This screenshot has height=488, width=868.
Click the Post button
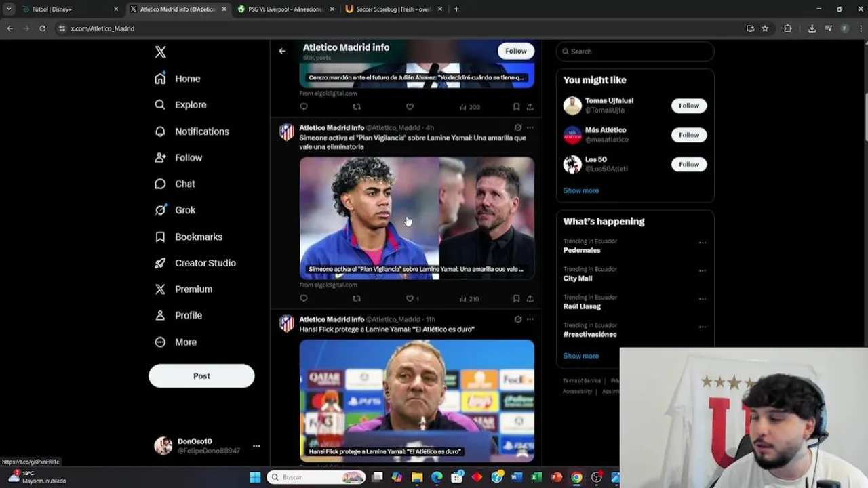coord(201,376)
